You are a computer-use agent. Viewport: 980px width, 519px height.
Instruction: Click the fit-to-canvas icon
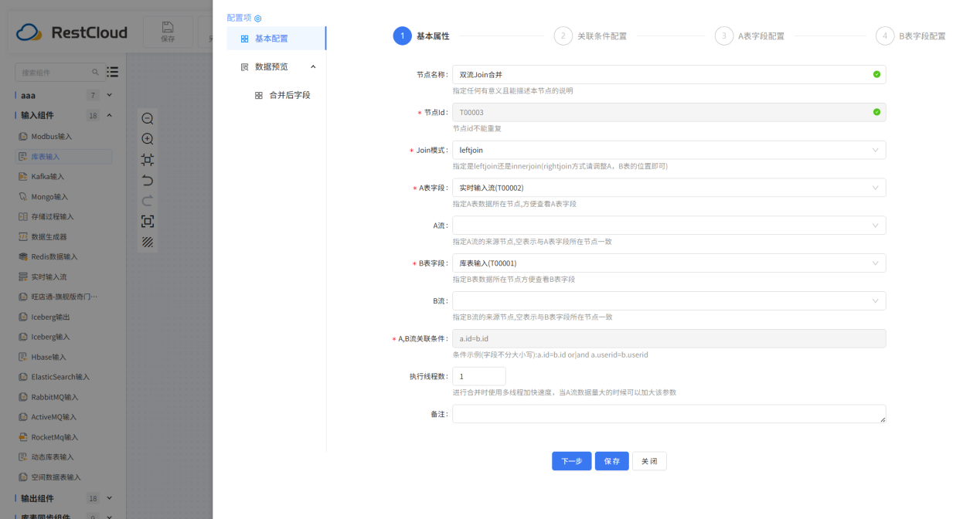tap(147, 160)
